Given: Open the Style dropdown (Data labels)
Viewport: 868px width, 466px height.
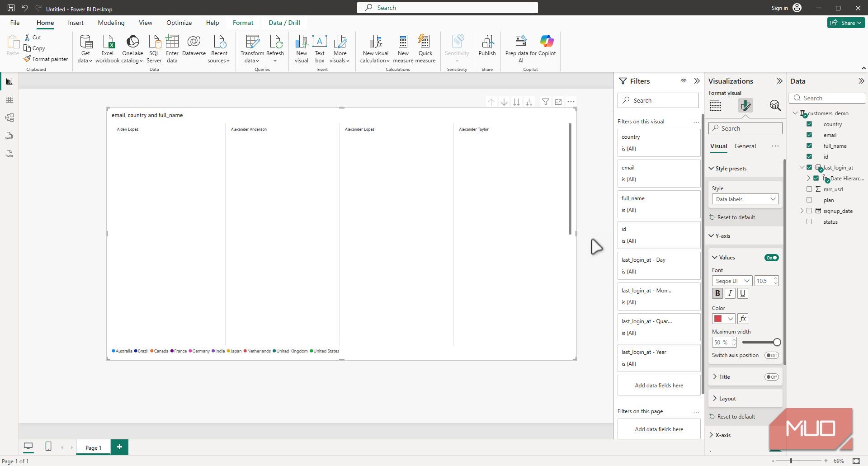Looking at the screenshot, I should (745, 199).
